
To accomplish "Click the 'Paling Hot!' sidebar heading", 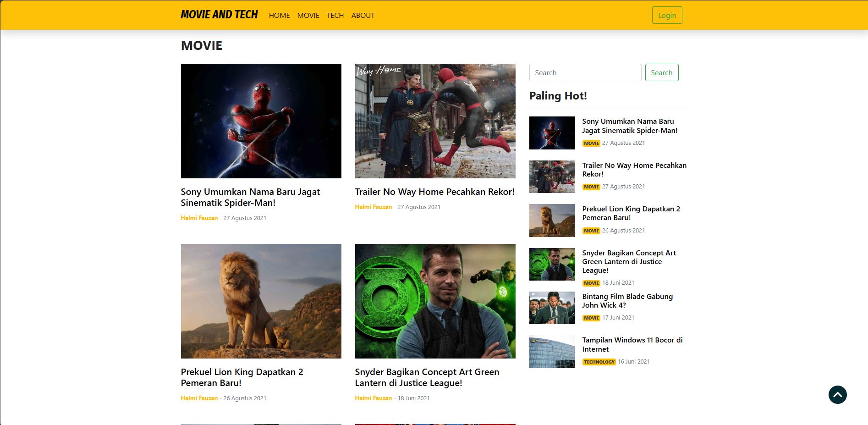I will (558, 95).
